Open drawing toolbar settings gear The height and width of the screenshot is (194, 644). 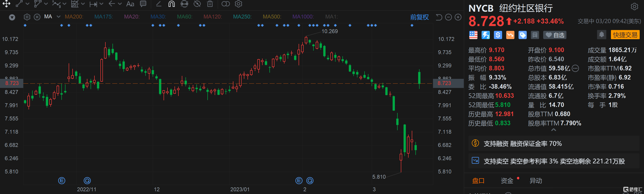click(x=238, y=4)
